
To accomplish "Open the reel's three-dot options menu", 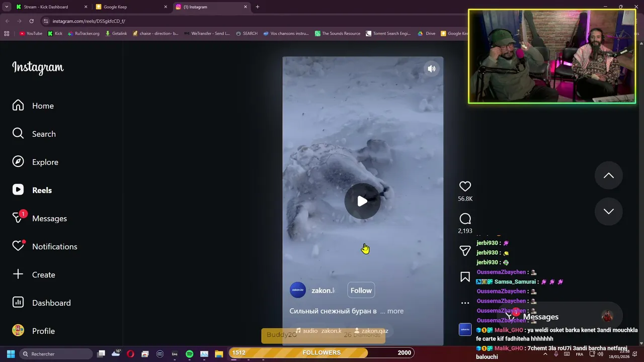I will point(465,303).
